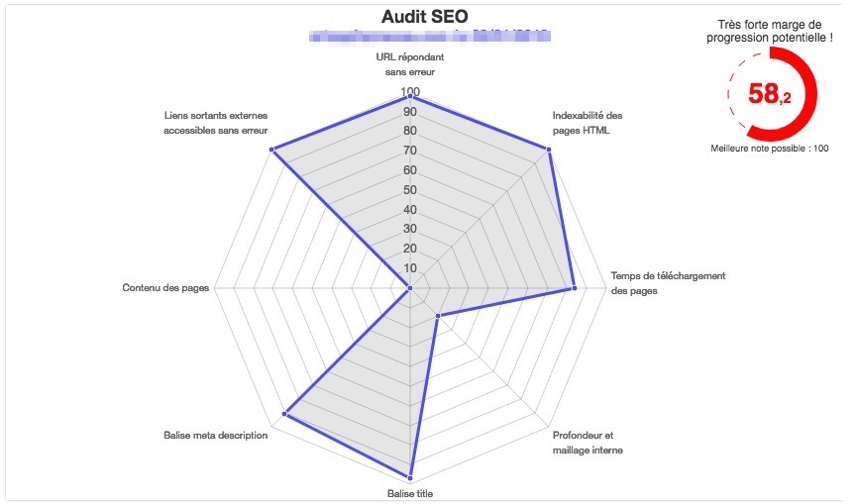Select the Temps de téléchargement des pages label
The image size is (857, 504).
point(668,283)
